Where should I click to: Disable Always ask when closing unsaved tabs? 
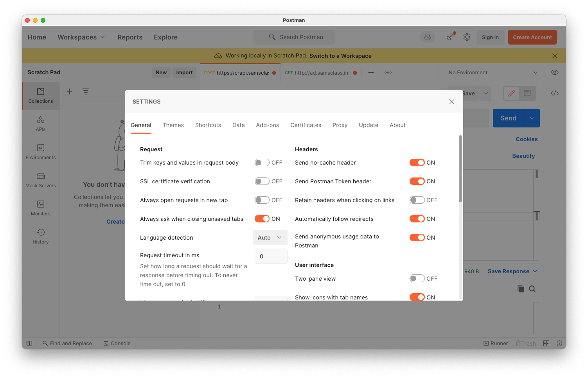click(x=262, y=219)
